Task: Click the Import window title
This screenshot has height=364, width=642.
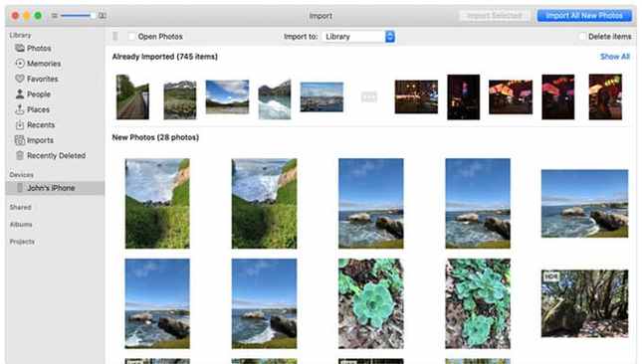Action: pyautogui.click(x=321, y=16)
